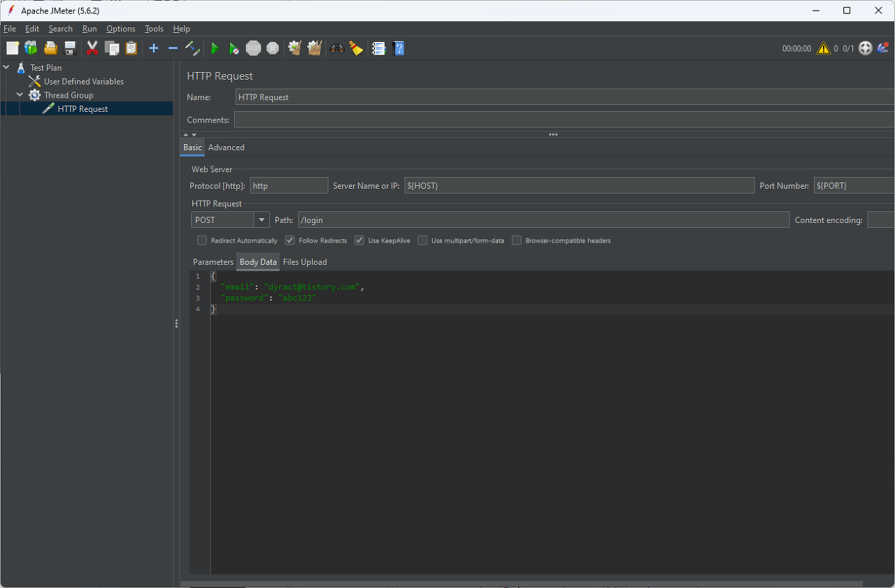
Task: Start the test with the green play icon
Action: tap(215, 48)
